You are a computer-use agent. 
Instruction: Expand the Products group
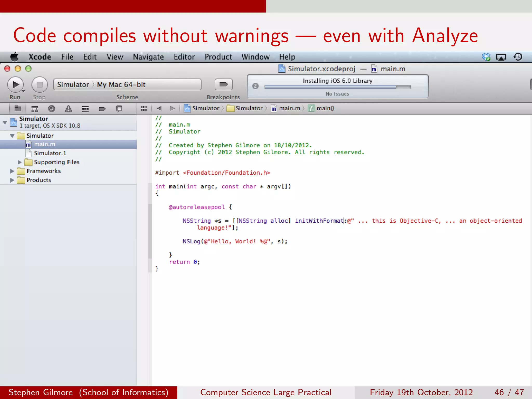coord(12,180)
